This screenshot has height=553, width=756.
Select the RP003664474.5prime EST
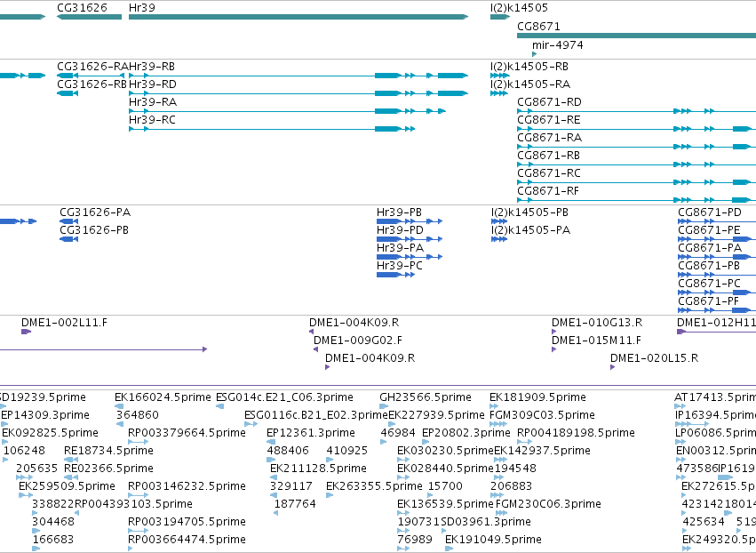click(x=131, y=549)
